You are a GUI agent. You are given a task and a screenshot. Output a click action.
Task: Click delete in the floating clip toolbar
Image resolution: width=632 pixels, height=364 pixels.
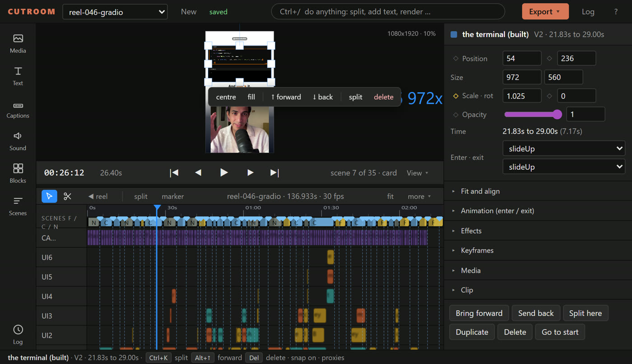click(384, 97)
